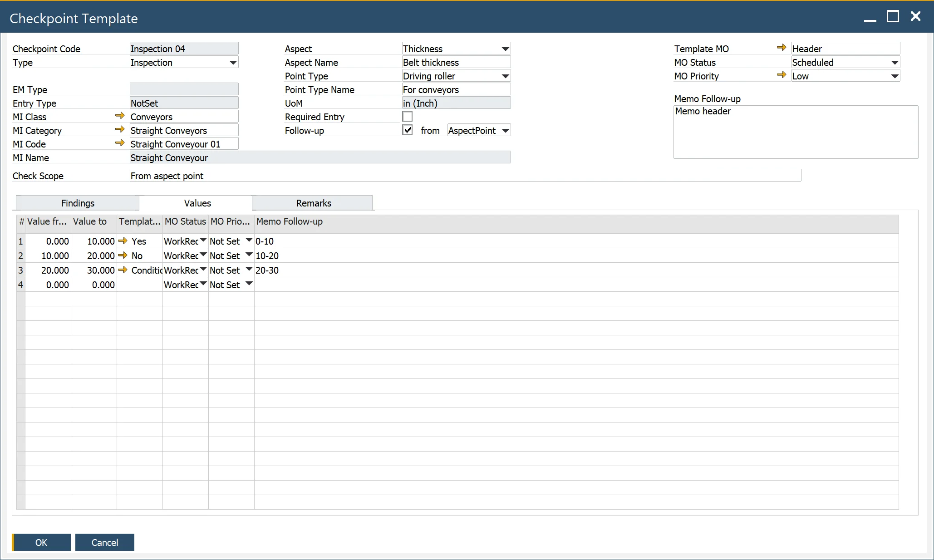Cancel the Checkpoint Template dialog

click(104, 542)
